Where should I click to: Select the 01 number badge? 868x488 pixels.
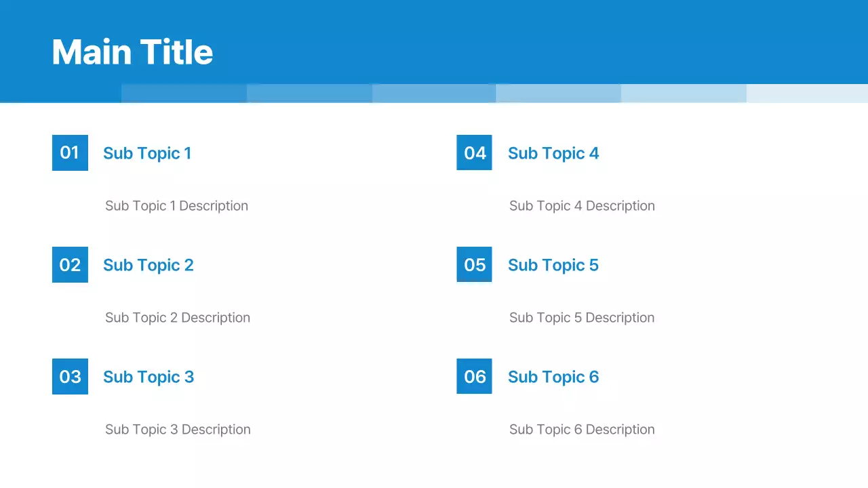(x=70, y=152)
